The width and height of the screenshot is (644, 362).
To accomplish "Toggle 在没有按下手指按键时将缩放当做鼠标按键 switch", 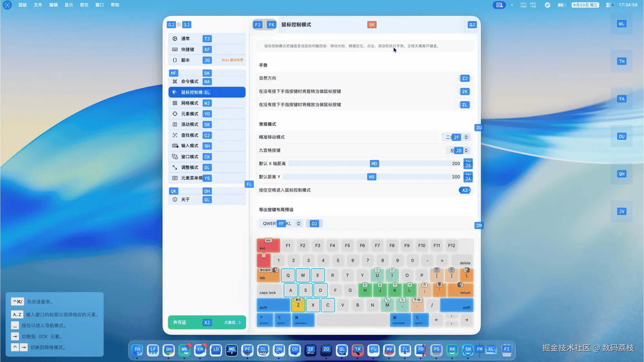I will point(465,105).
